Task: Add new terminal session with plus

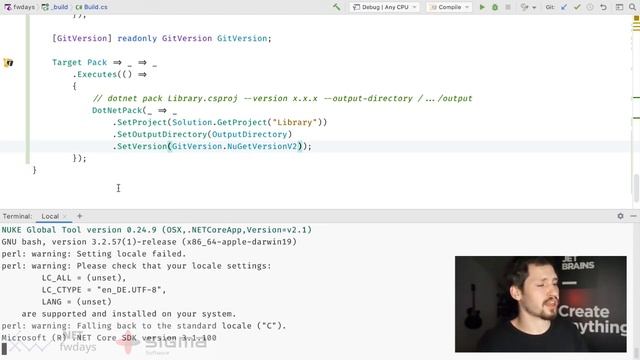Action: (80, 216)
